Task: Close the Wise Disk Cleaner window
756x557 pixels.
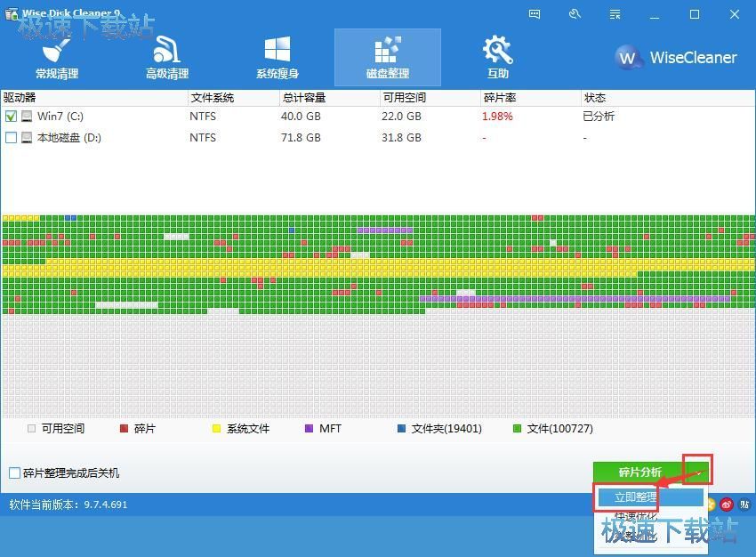Action: tap(735, 14)
